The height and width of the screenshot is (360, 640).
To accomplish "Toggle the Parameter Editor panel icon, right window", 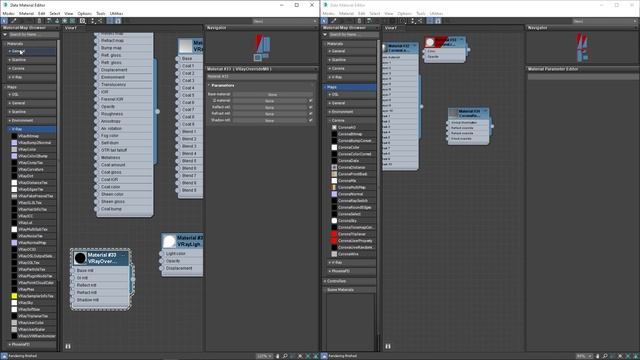I will click(x=438, y=20).
